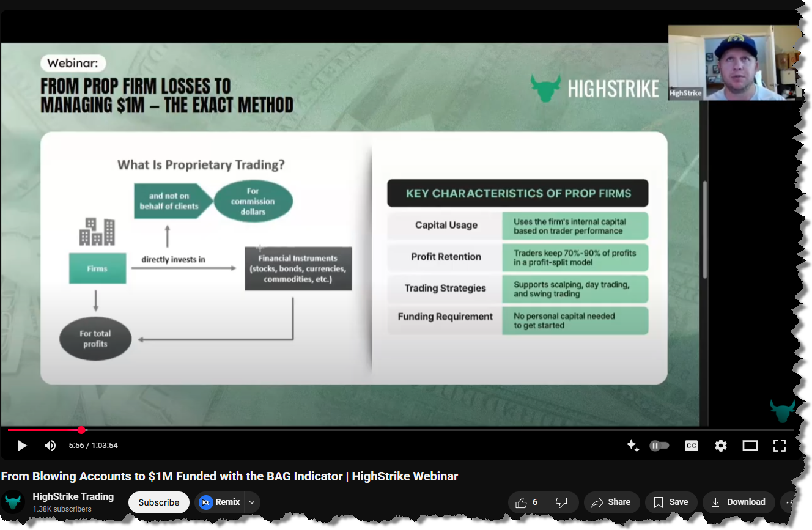Viewport: 812px width, 530px height.
Task: Like the video with the thumbs up
Action: pos(526,502)
